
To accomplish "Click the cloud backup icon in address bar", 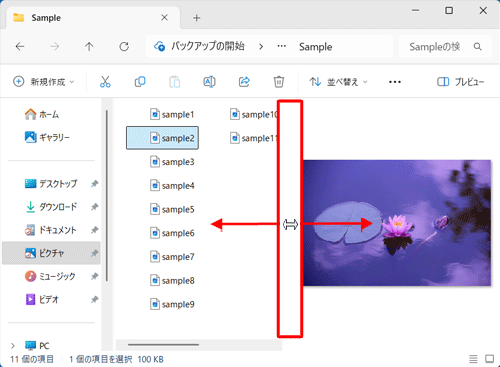I will point(159,46).
